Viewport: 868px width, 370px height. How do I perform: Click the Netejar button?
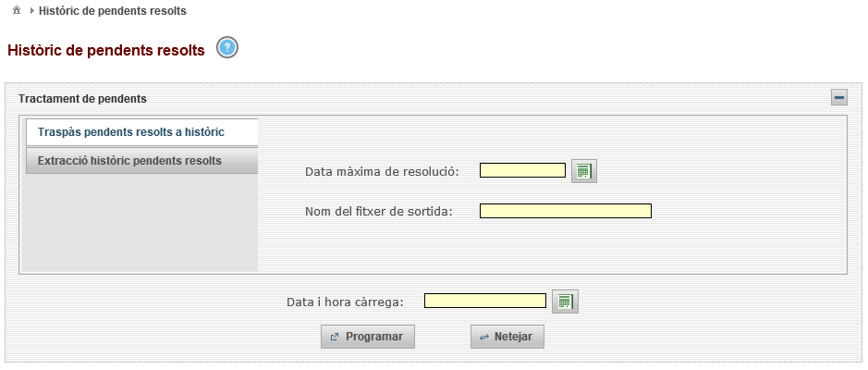(507, 337)
